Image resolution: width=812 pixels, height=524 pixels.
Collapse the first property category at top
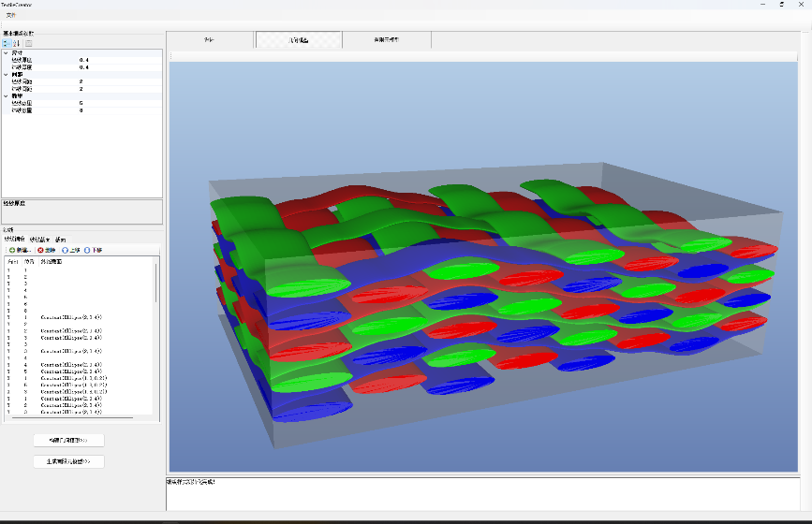pyautogui.click(x=6, y=52)
